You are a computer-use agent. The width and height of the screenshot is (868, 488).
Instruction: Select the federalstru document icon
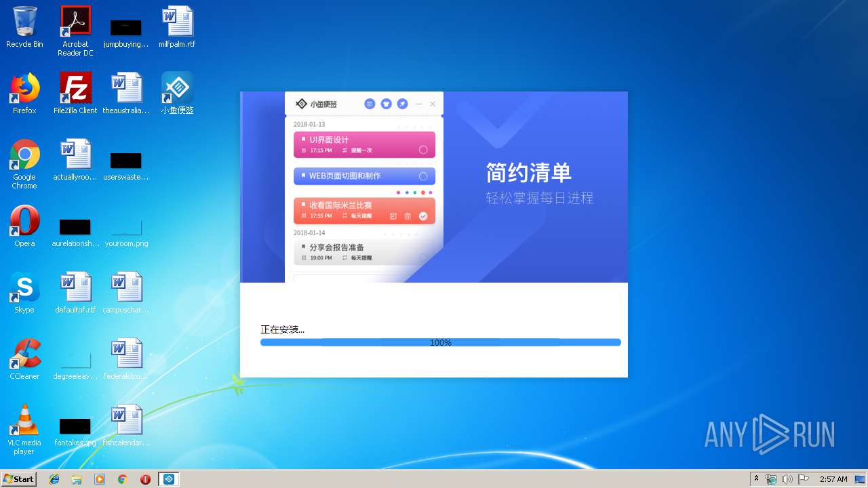126,359
